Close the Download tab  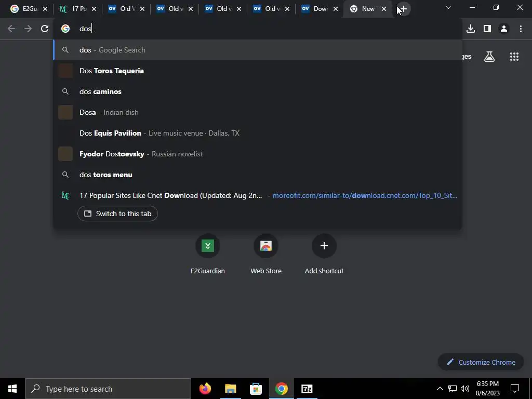point(336,9)
